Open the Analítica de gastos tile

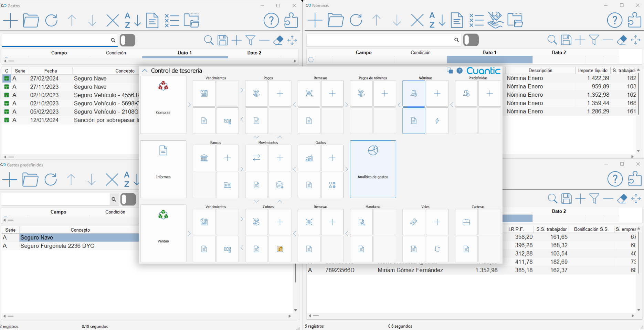pos(373,169)
